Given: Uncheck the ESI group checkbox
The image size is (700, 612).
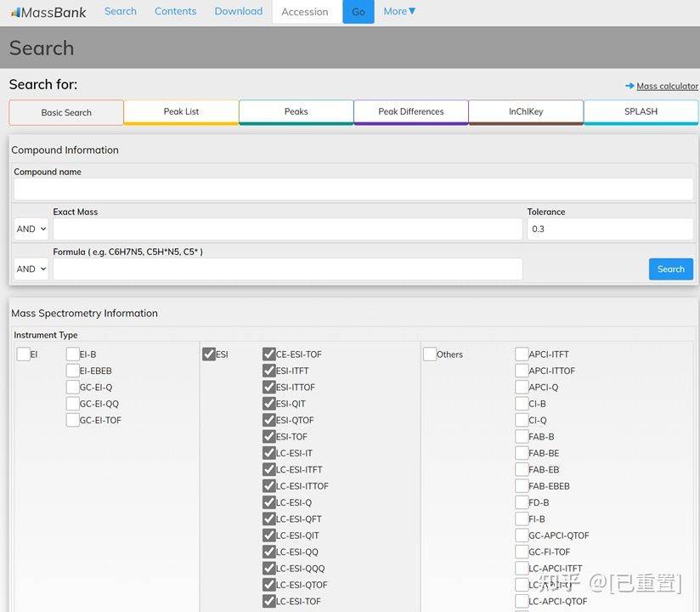Looking at the screenshot, I should (209, 354).
